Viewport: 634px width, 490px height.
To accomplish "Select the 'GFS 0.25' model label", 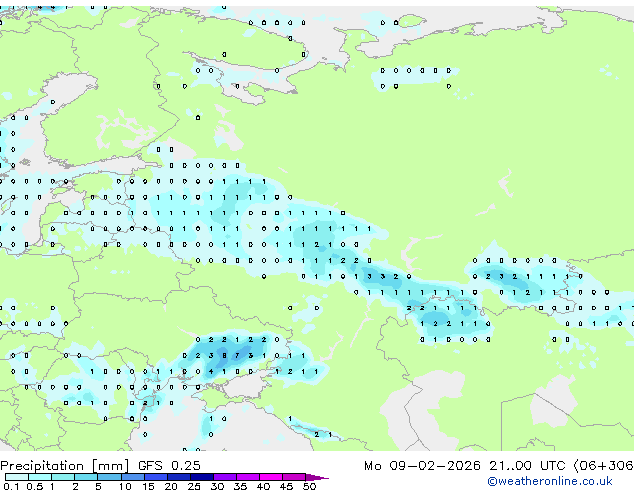I will 169,466.
